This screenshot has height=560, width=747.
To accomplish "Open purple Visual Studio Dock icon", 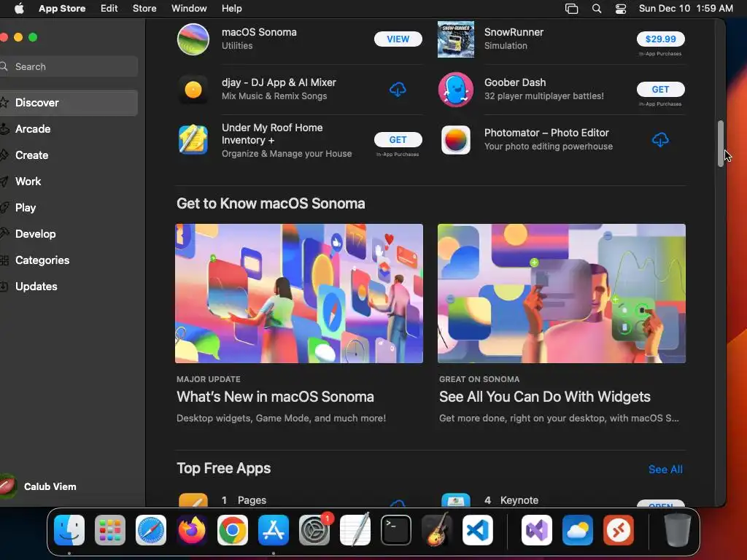I will point(537,530).
